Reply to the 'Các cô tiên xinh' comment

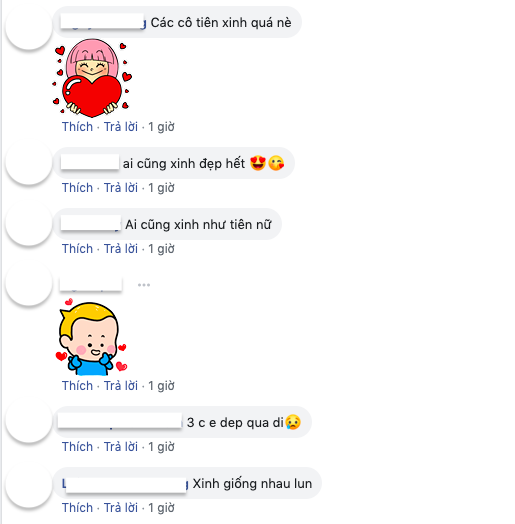121,127
